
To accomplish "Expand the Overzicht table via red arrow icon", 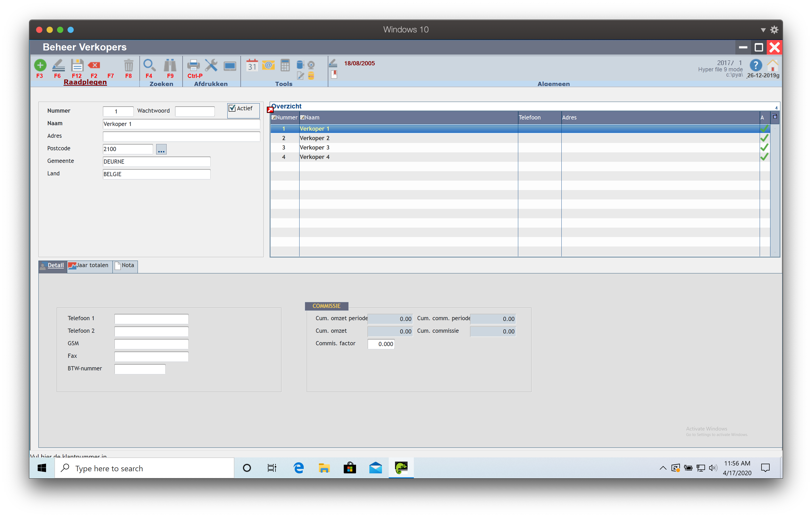I will coord(270,110).
